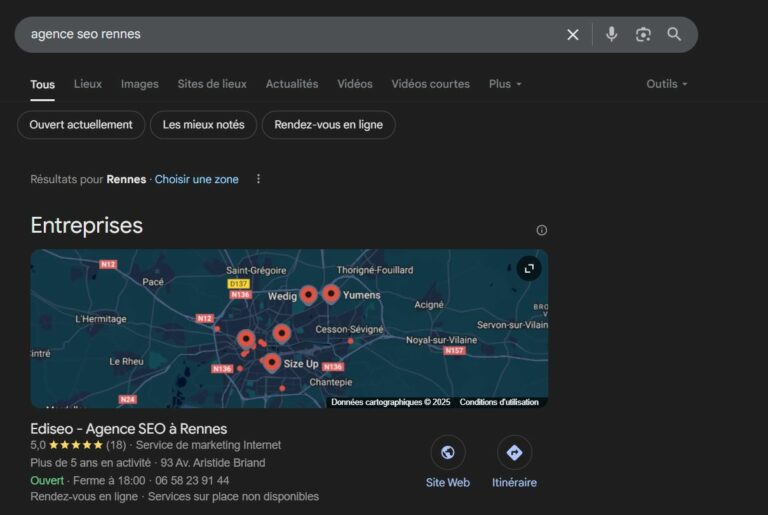Open the Sites de lieux tab
768x515 pixels.
(212, 84)
